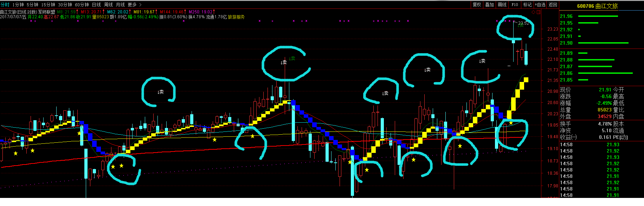
Task: Add stock via +自选 button
Action: [540, 5]
